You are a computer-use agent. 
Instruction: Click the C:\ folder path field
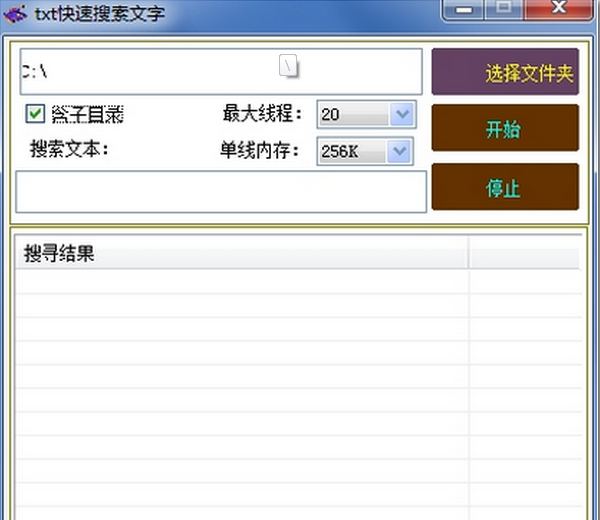point(150,71)
